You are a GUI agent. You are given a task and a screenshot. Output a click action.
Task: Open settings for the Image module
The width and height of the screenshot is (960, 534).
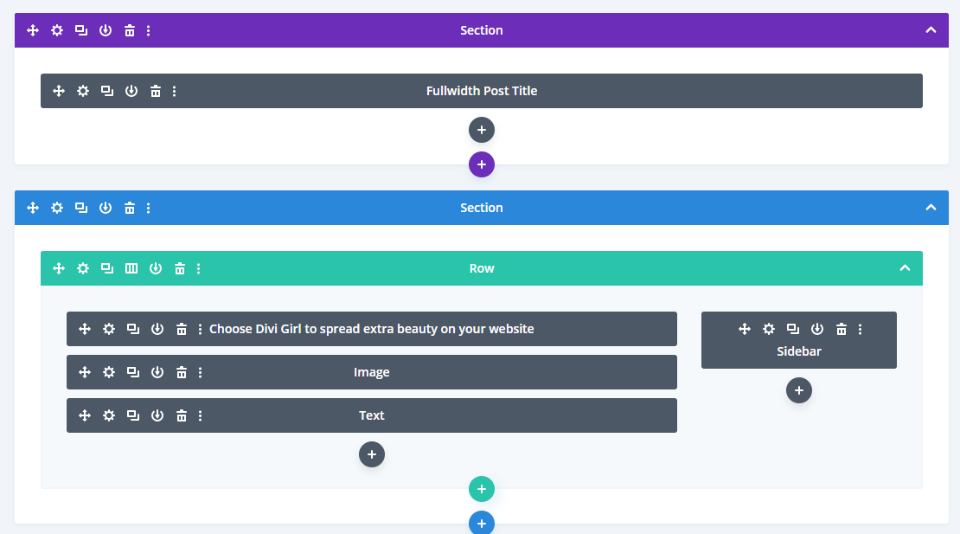click(x=109, y=372)
